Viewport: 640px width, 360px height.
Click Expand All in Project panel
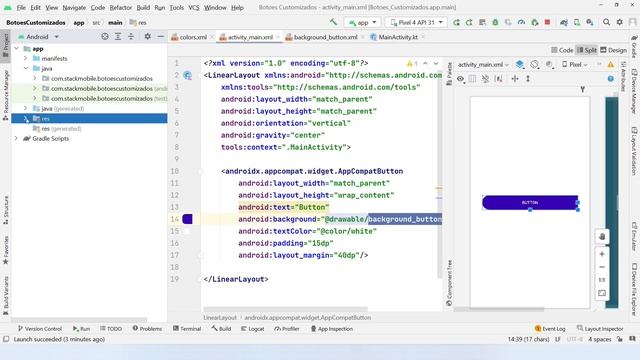coord(118,37)
